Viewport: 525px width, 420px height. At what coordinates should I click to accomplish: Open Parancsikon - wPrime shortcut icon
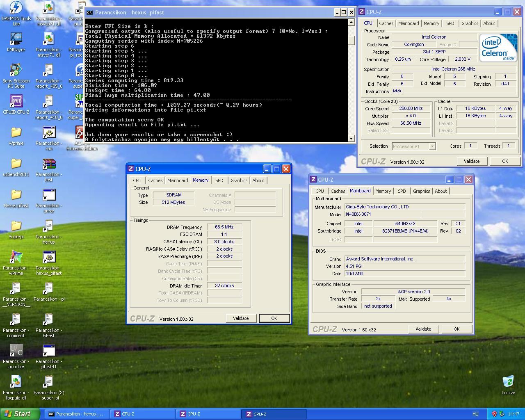point(16,257)
